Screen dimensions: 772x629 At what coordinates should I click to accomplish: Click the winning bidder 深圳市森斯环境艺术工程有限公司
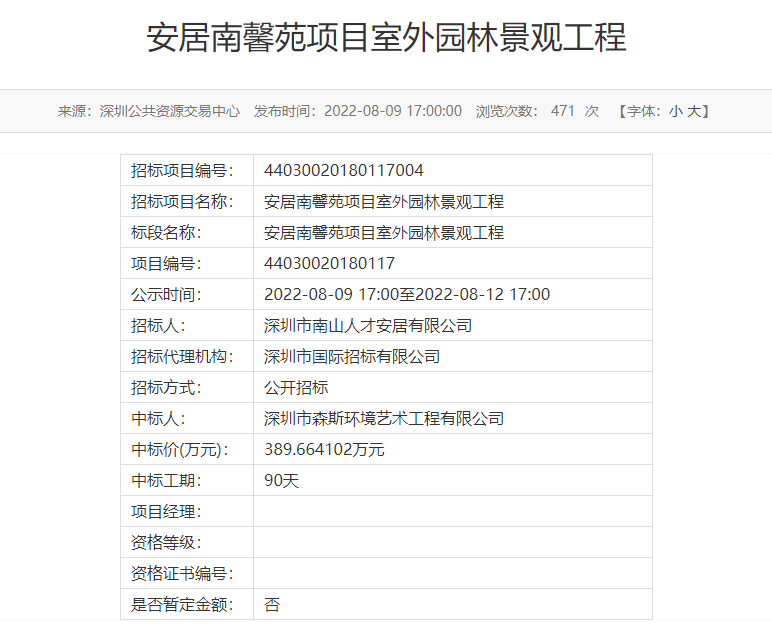(384, 418)
